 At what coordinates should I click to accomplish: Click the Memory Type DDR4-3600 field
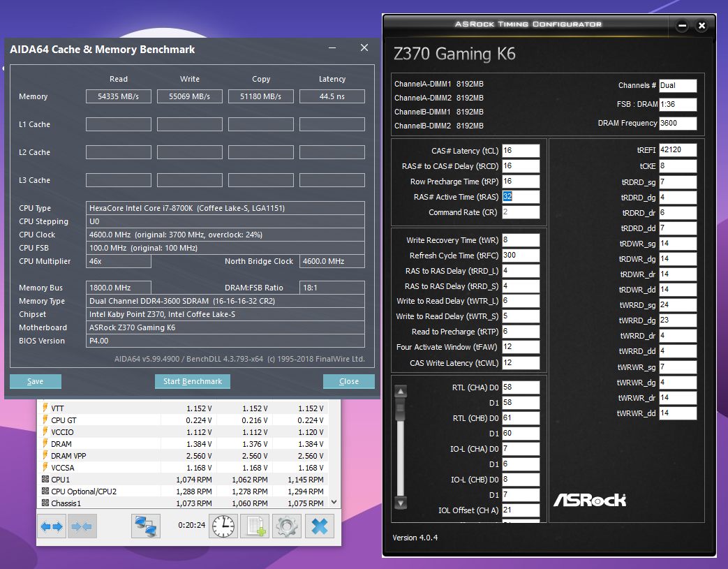(x=225, y=301)
